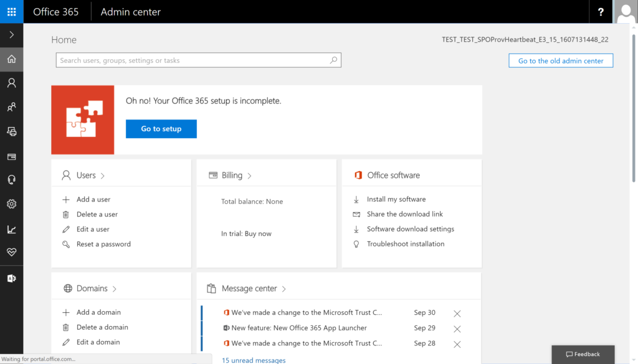The image size is (638, 364).
Task: Click the search users, groups, settings field
Action: click(199, 60)
